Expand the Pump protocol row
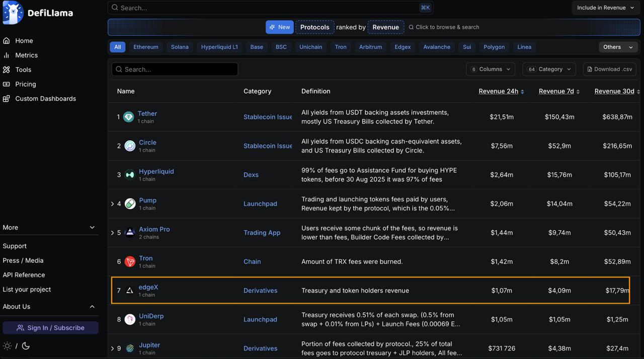Screen dimensions: 644x359 [x=112, y=204]
